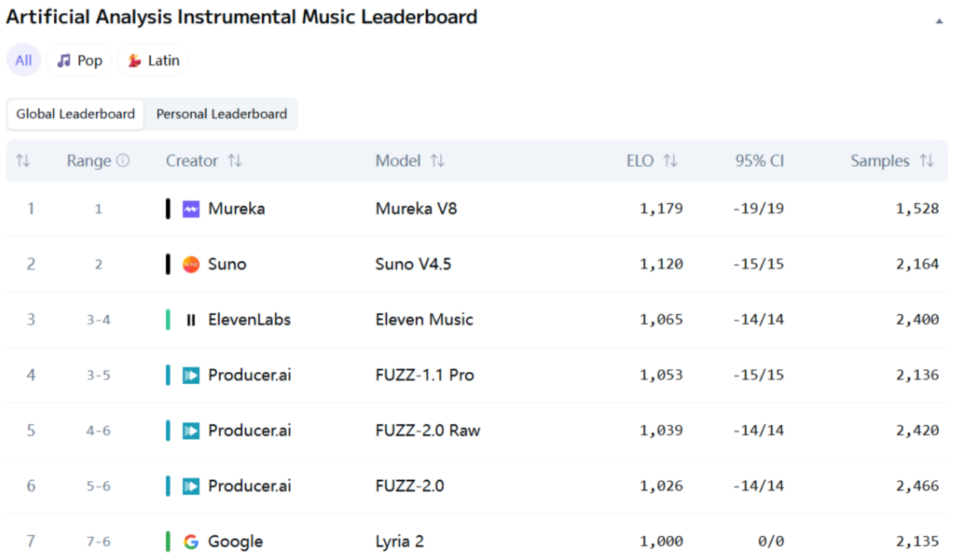Sort by the Creator column arrows

coord(235,161)
